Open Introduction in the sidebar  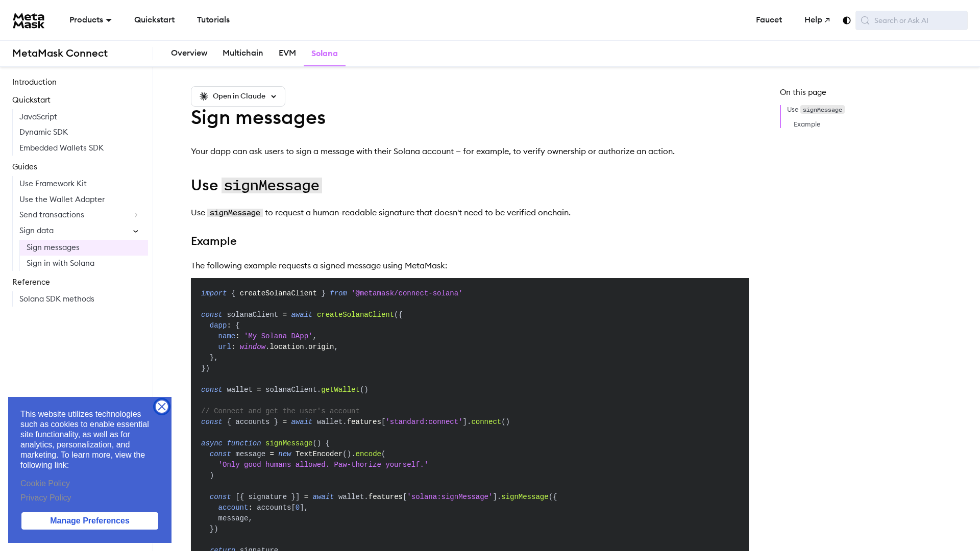point(34,82)
